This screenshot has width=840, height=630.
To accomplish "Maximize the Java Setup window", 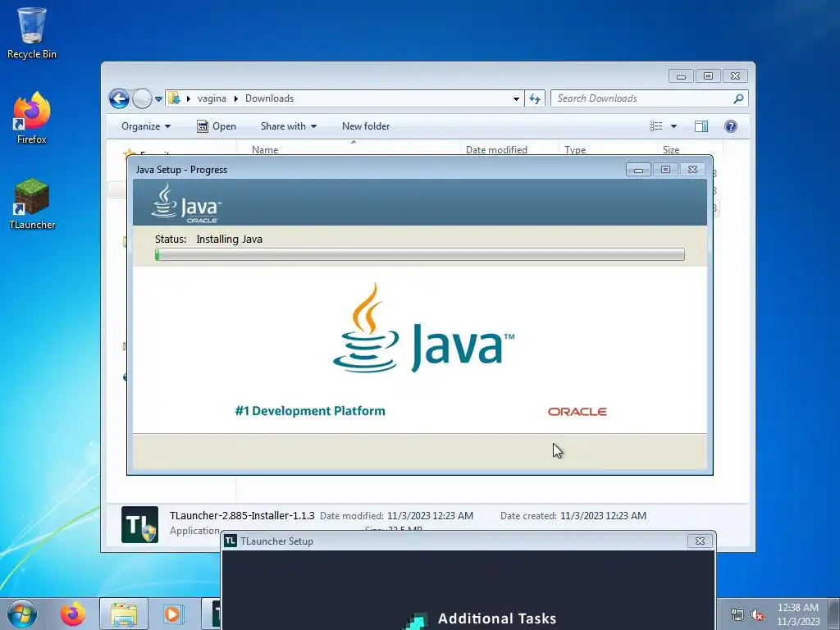I will tap(665, 170).
